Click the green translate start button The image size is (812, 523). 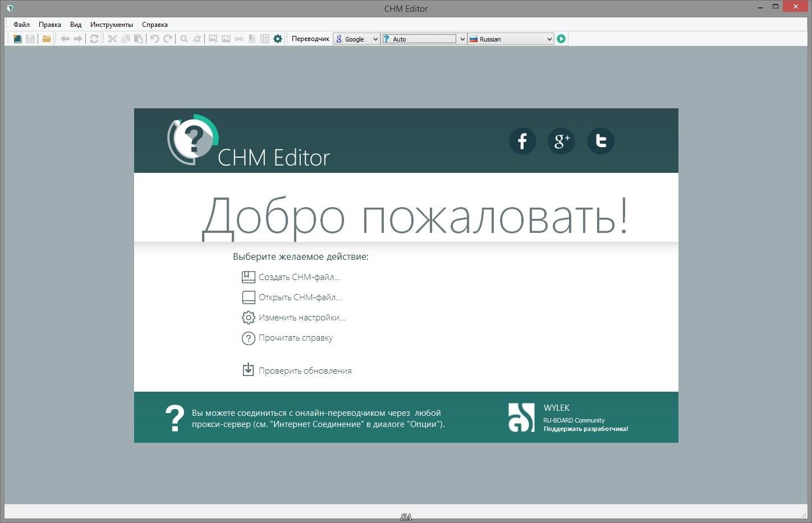pos(561,39)
